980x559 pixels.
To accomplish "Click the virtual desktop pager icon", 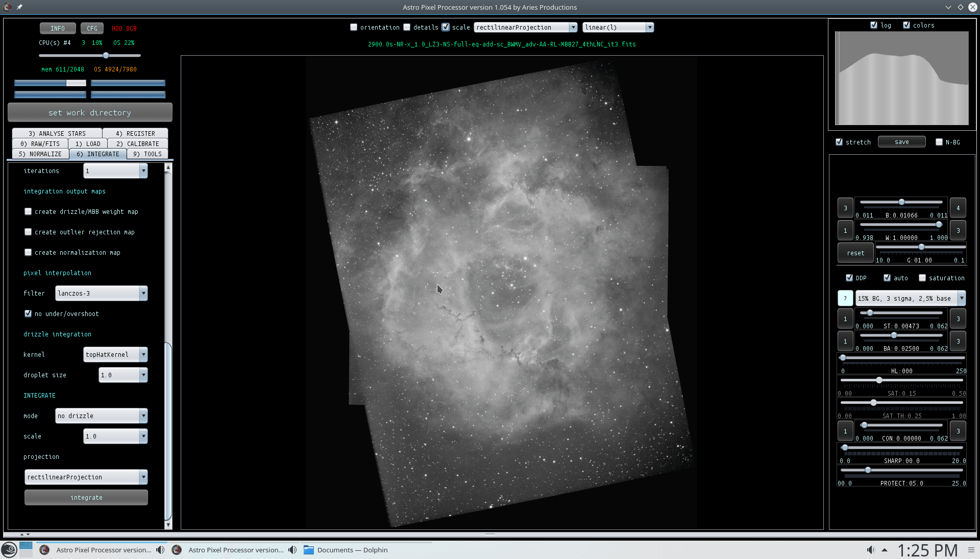I will point(26,550).
